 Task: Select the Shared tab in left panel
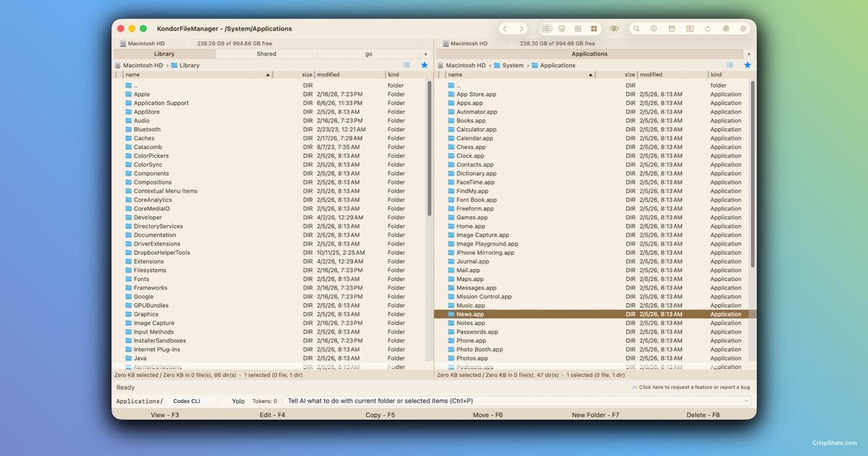click(266, 54)
